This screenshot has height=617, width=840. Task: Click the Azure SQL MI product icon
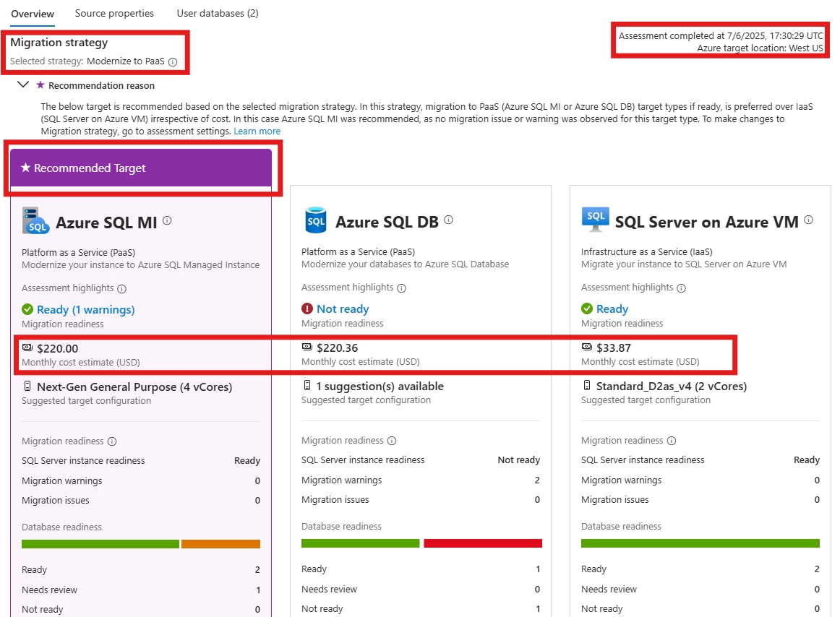point(35,220)
